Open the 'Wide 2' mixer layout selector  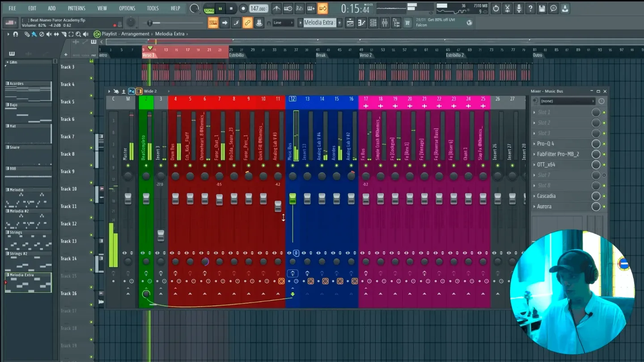pos(150,91)
